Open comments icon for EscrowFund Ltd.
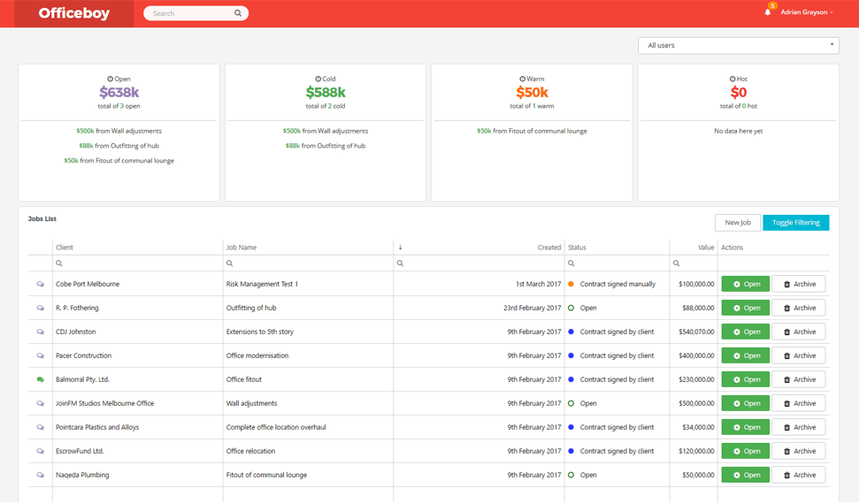The height and width of the screenshot is (504, 859). click(40, 452)
